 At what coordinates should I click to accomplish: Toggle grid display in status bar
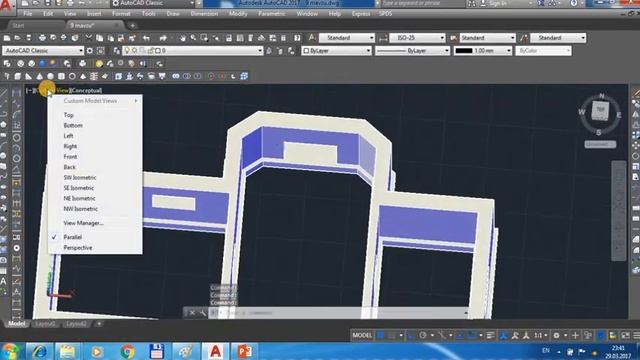point(381,336)
